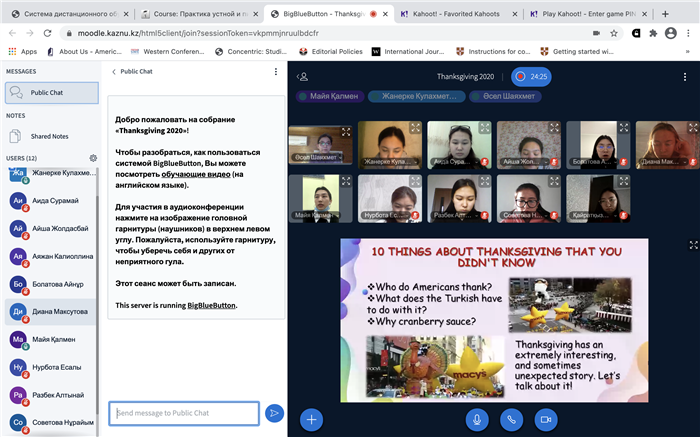Toggle the user list panel icon
Viewport: 700px width, 437px height.
coord(303,76)
